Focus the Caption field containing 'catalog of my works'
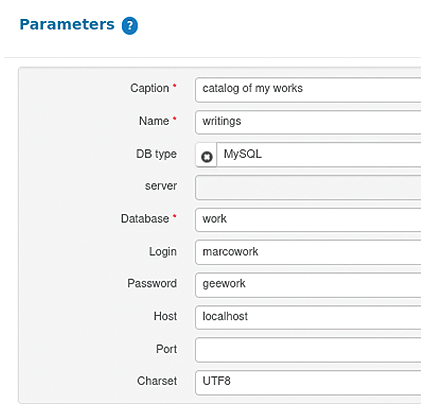This screenshot has width=425, height=408. (308, 90)
